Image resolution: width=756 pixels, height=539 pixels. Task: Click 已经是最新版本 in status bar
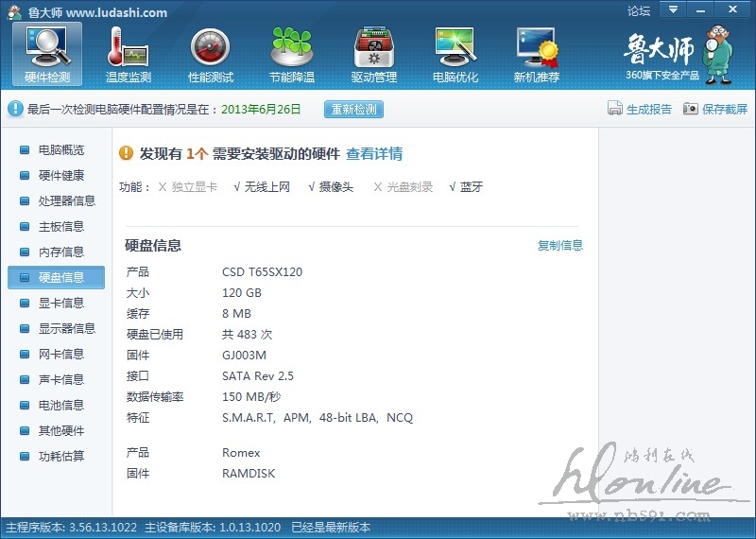click(331, 528)
